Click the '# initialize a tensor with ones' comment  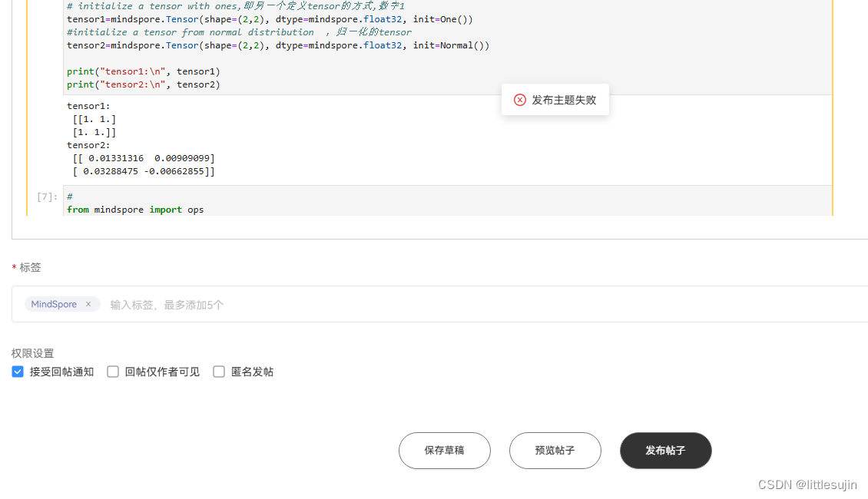[x=236, y=6]
